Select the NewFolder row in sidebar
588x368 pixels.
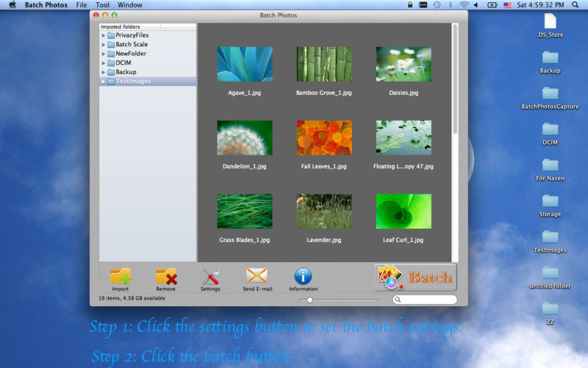[148, 54]
